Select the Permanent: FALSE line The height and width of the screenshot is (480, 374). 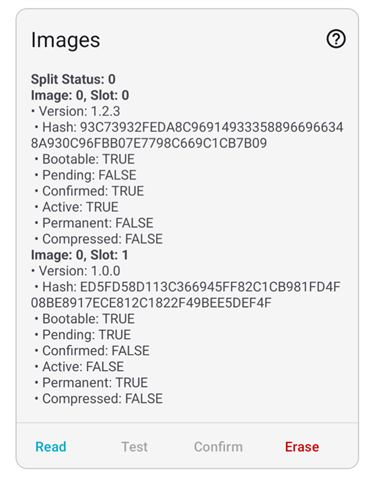[94, 223]
